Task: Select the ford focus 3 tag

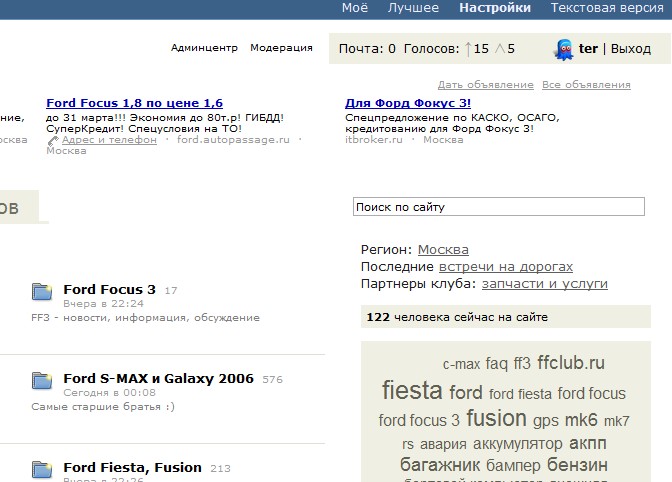Action: tap(419, 421)
